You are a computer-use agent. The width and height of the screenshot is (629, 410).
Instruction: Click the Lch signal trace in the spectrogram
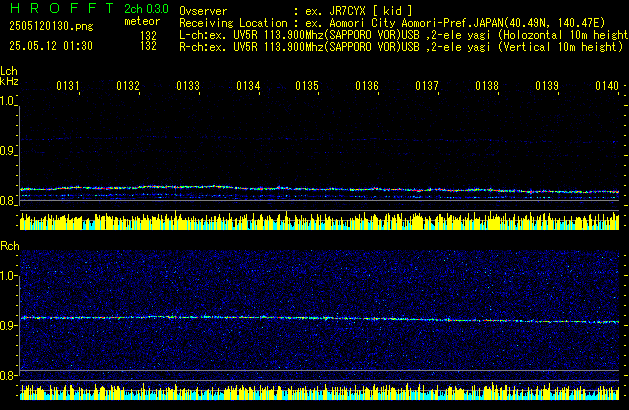[319, 189]
